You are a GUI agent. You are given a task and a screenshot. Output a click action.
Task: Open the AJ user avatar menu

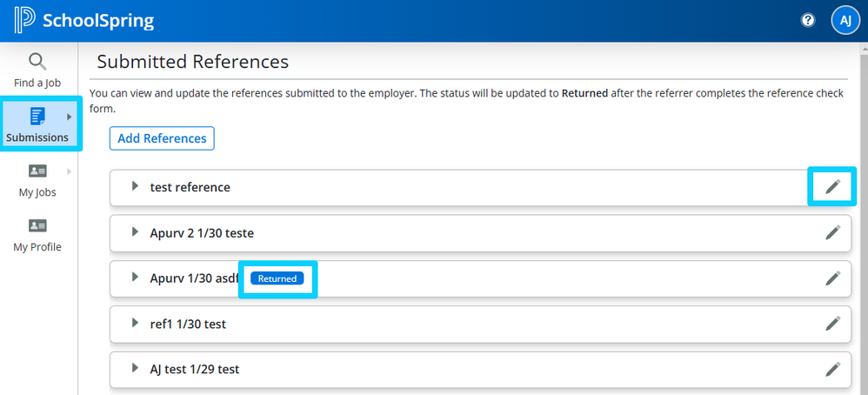pos(845,20)
